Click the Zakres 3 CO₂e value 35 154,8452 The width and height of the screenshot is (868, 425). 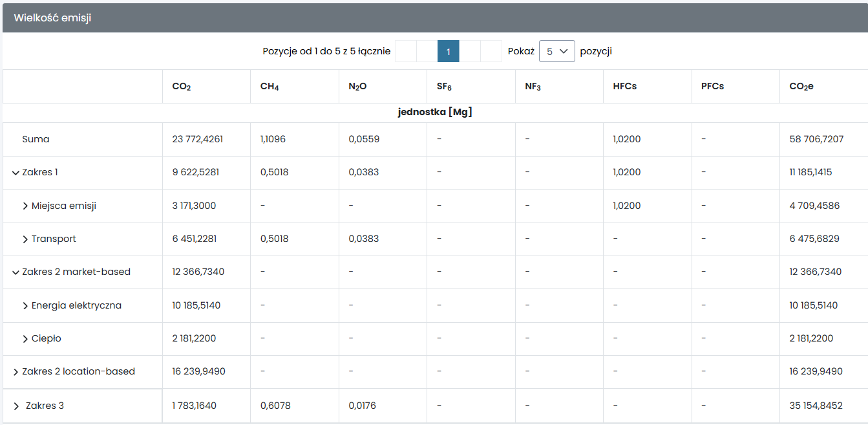tap(816, 406)
